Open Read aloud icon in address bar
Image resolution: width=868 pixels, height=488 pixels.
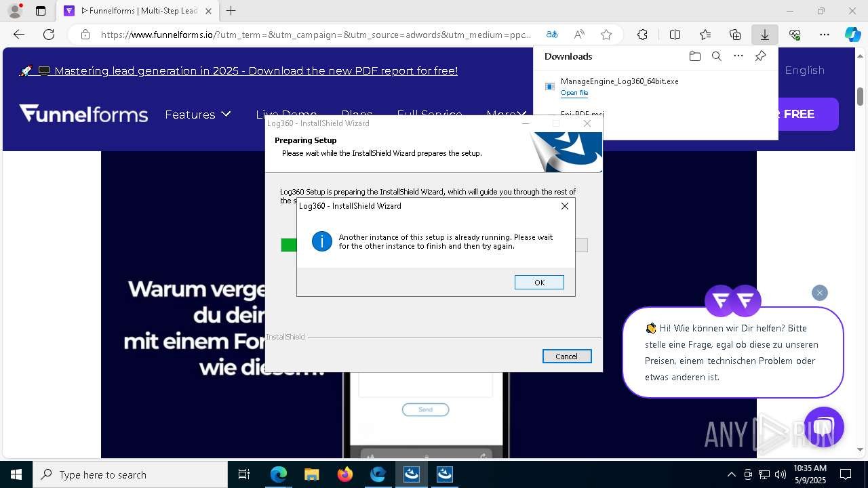click(x=579, y=35)
